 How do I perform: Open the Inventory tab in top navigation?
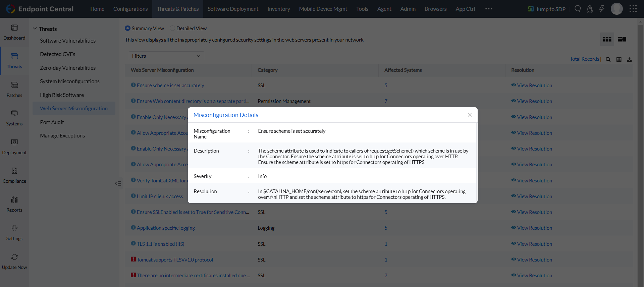tap(278, 9)
